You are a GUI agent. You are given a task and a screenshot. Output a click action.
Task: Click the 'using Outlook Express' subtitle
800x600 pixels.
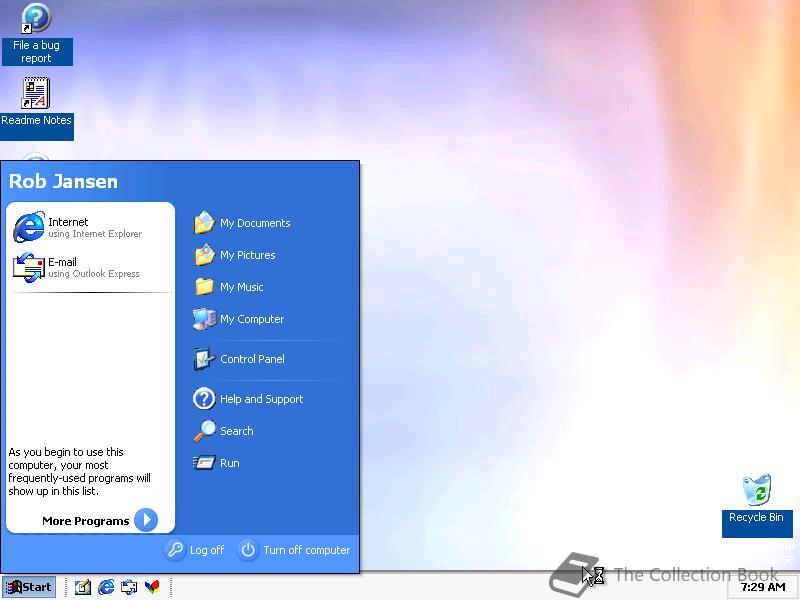[93, 273]
